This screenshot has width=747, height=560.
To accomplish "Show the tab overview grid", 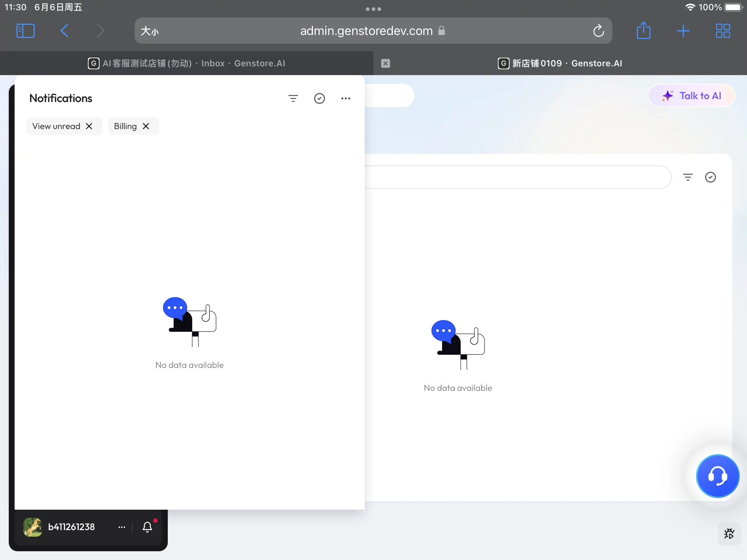I will coord(723,31).
